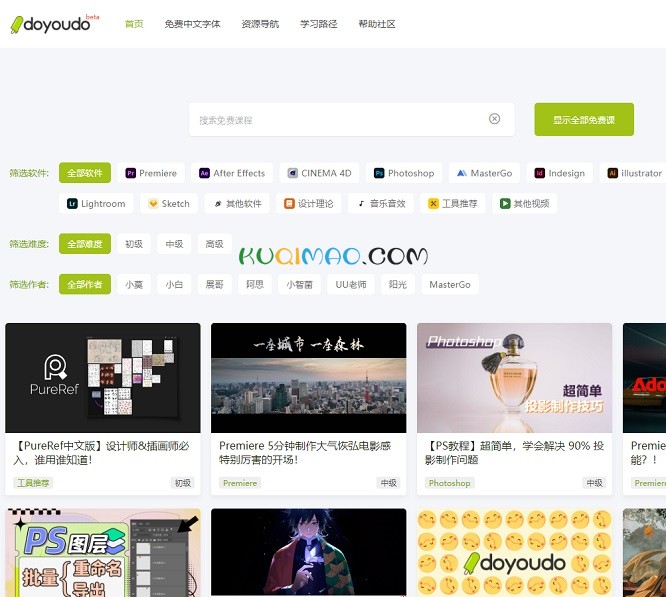This screenshot has width=666, height=597.
Task: Open 免费中文字体 in navigation
Action: [x=192, y=24]
